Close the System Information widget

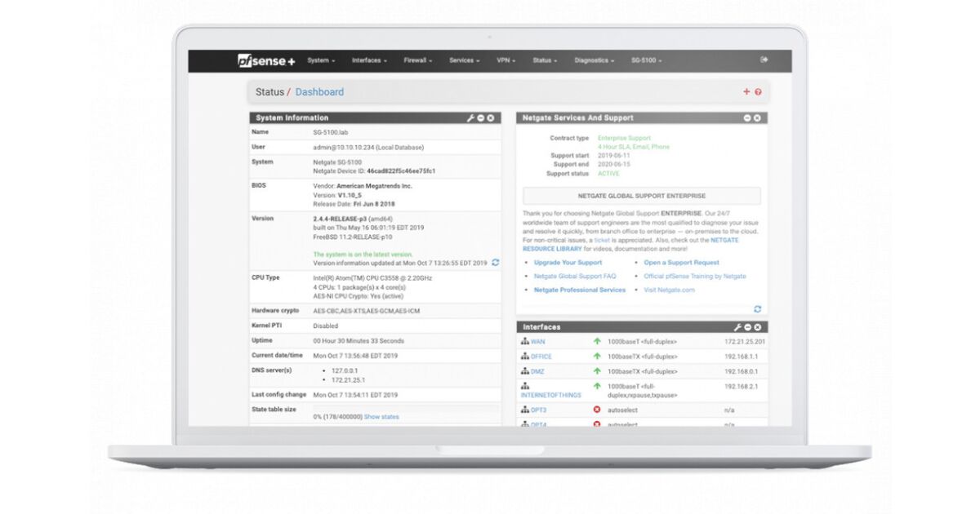(x=491, y=118)
